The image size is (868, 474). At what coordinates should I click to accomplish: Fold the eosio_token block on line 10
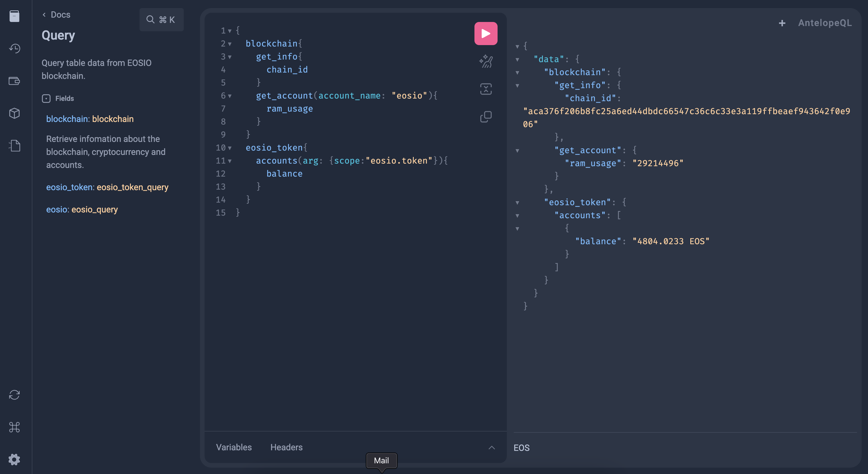click(x=230, y=148)
